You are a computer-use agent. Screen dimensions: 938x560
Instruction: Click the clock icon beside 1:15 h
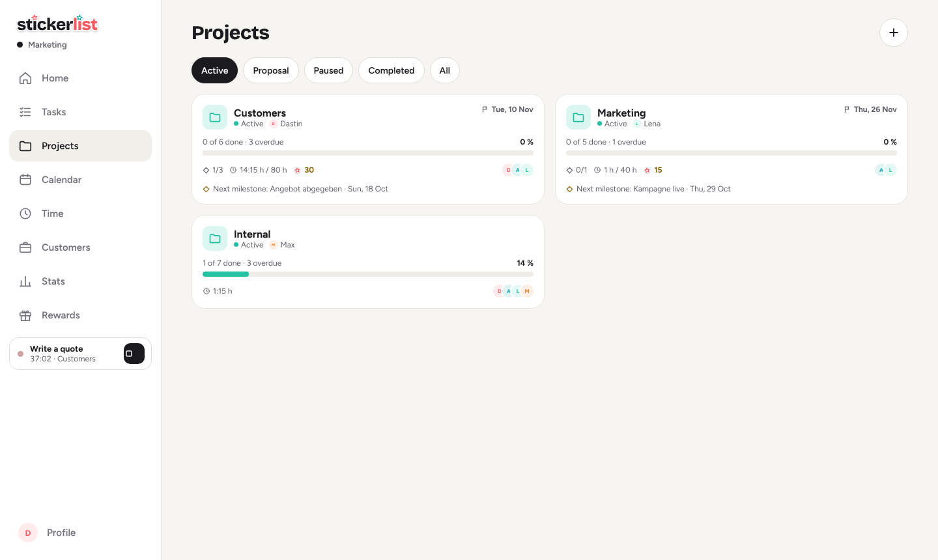pos(206,291)
